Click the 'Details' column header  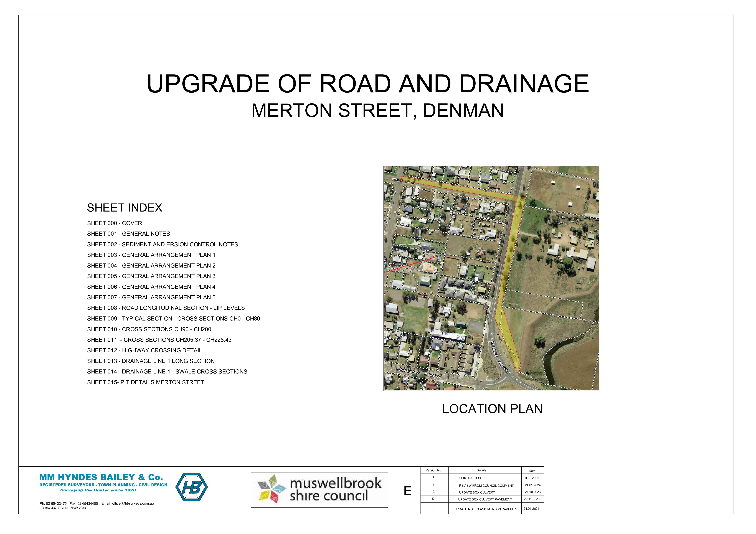pyautogui.click(x=481, y=471)
